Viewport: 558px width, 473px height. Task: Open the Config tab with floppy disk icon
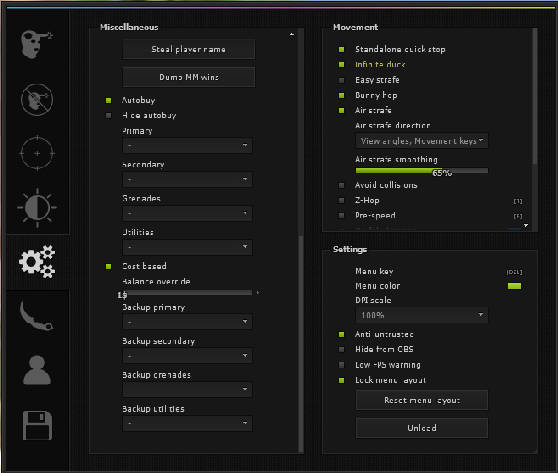(37, 426)
